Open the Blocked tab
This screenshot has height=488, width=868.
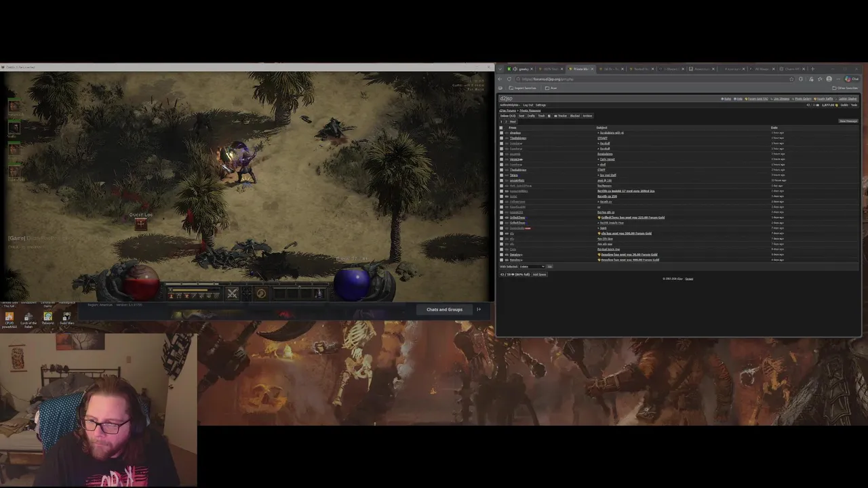(x=575, y=116)
